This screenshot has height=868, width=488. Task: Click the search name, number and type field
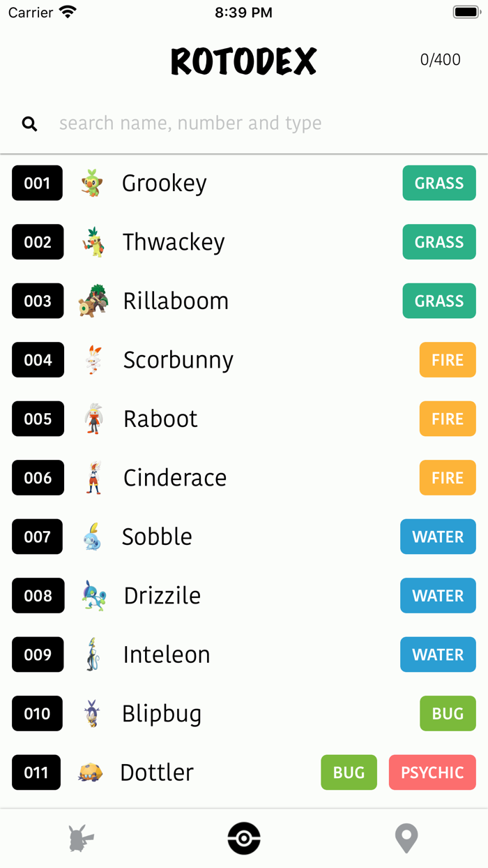[x=190, y=123]
